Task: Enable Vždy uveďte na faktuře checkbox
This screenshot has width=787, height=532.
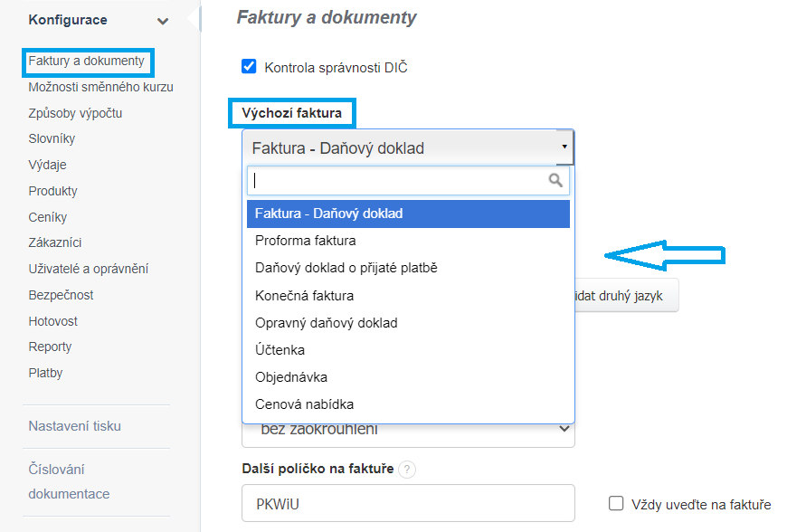Action: pos(617,504)
